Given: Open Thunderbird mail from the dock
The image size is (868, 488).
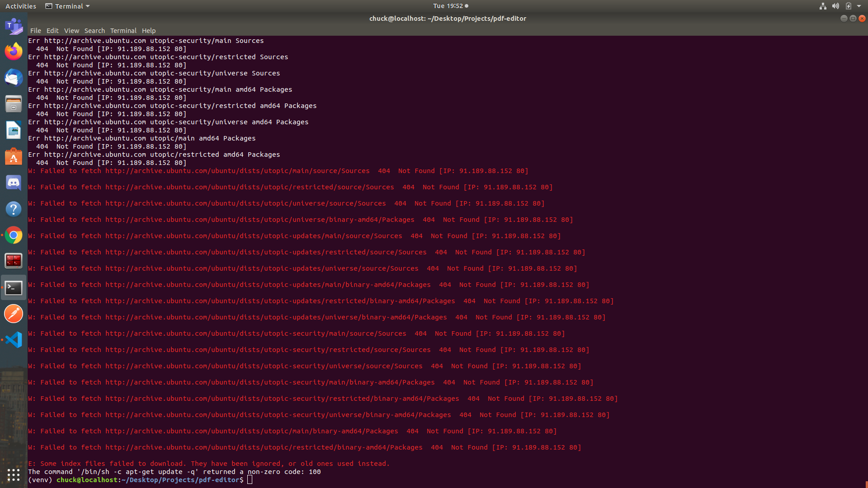Looking at the screenshot, I should pos(14,78).
